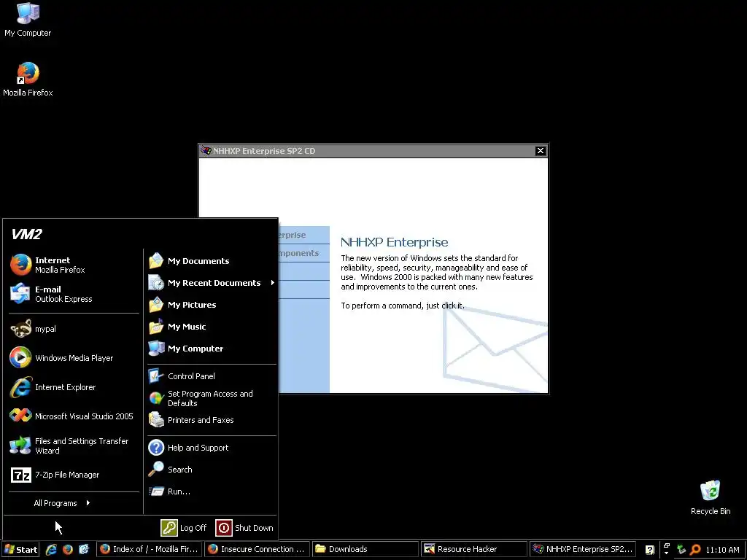This screenshot has height=560, width=747.
Task: Open My Documents from Start menu
Action: coord(212,261)
